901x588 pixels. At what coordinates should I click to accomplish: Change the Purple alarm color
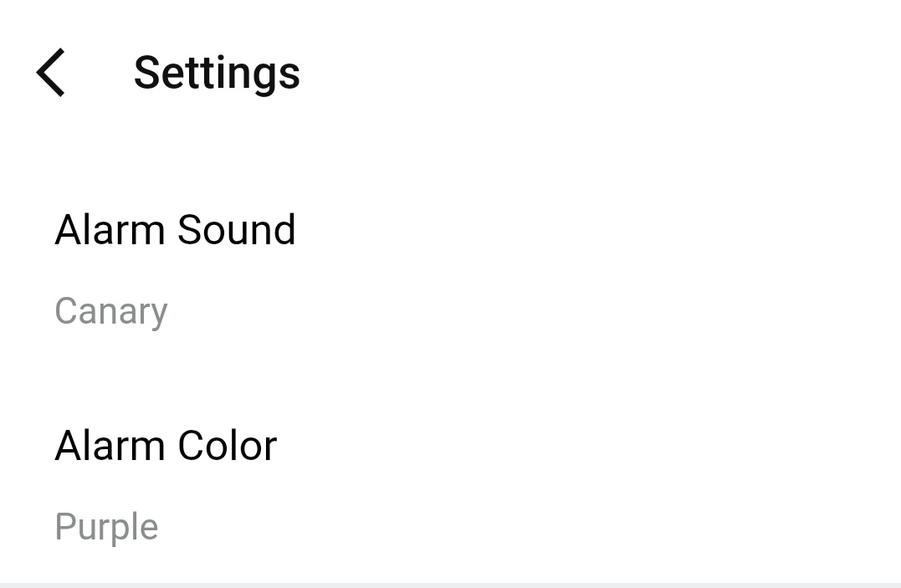pyautogui.click(x=106, y=526)
